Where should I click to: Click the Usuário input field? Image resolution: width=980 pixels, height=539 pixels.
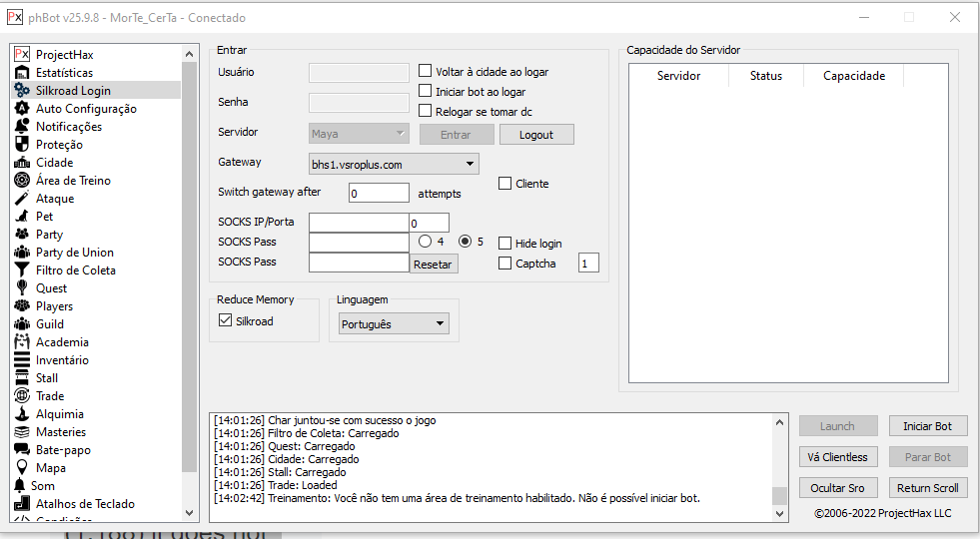359,73
